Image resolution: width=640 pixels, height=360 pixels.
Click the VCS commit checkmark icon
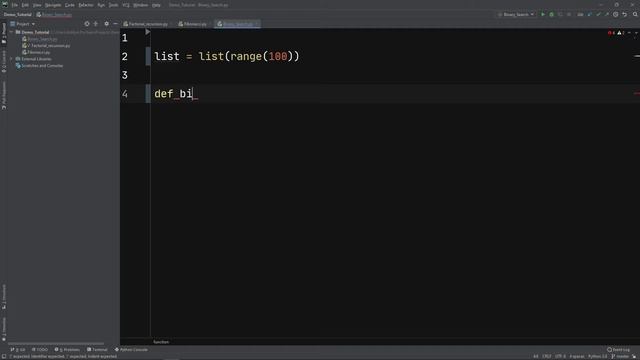[598, 14]
